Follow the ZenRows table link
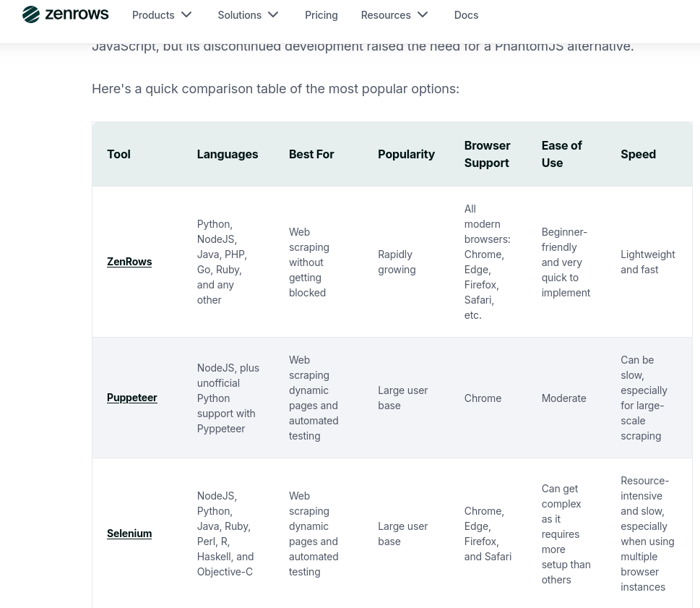The width and height of the screenshot is (700, 608). coord(129,261)
